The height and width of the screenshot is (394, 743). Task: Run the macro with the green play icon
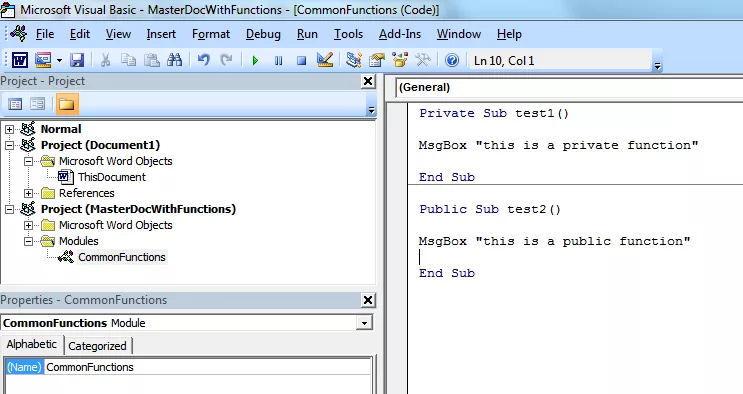(255, 61)
